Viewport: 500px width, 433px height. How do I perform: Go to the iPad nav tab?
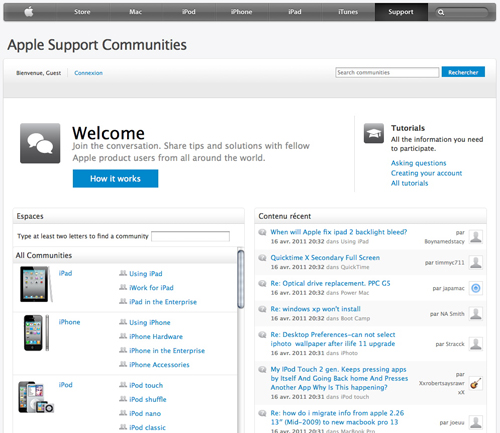[295, 12]
